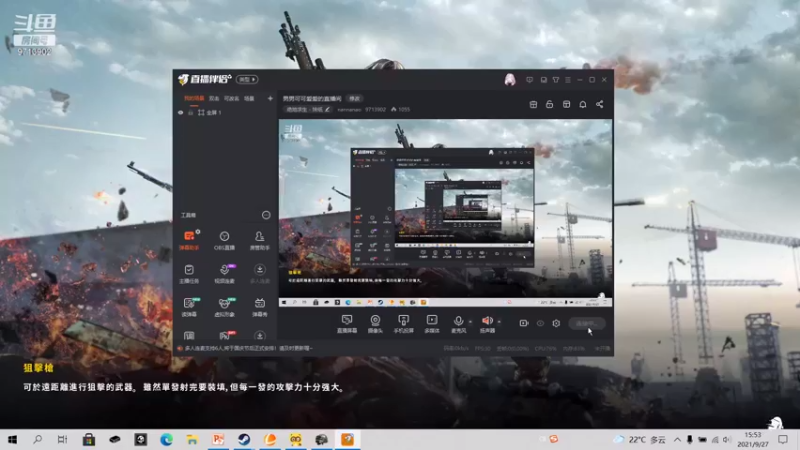Image resolution: width=800 pixels, height=450 pixels.
Task: Add a 直播屏幕 screen capture source
Action: (x=346, y=323)
